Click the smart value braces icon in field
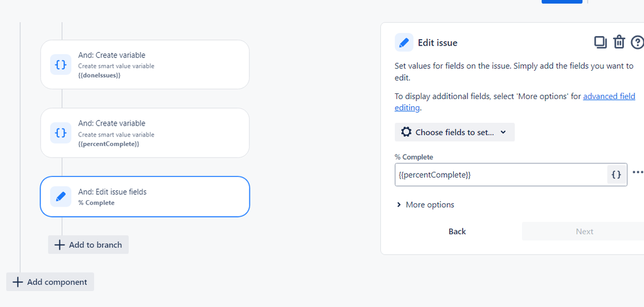The height and width of the screenshot is (307, 644). (616, 174)
